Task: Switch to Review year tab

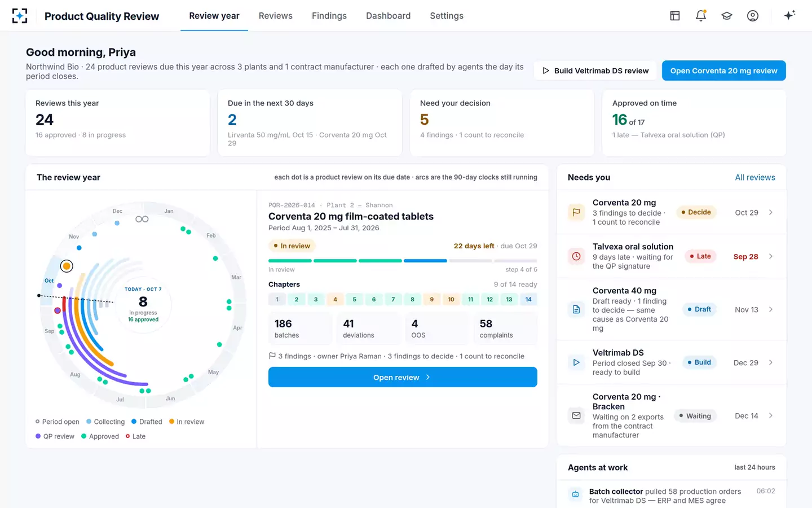Action: [x=214, y=16]
